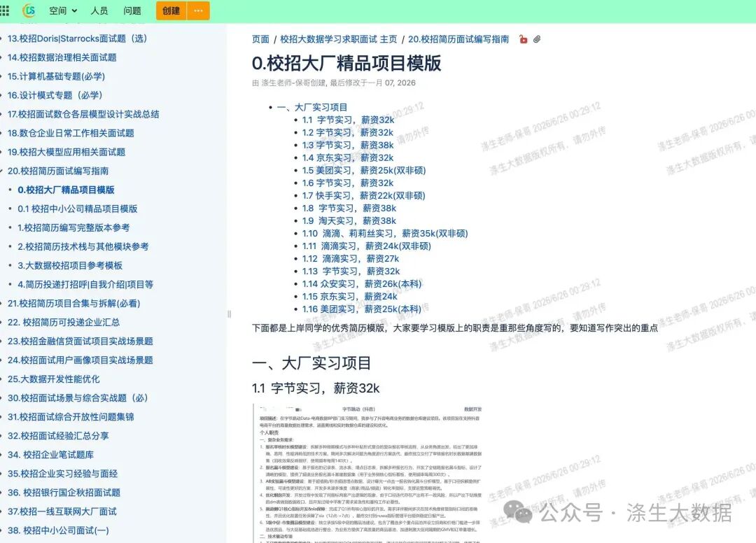
Task: Open 1.校招简历编写完整版本参考
Action: (x=73, y=227)
